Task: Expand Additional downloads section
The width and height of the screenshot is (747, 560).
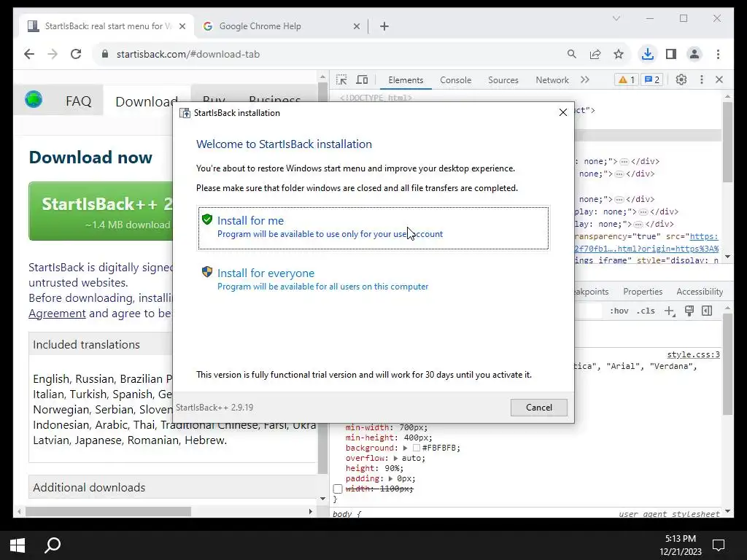Action: tap(171, 487)
